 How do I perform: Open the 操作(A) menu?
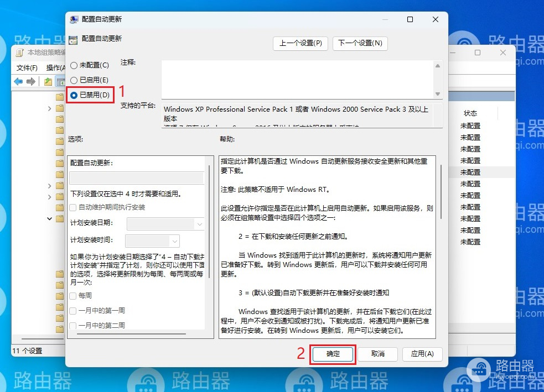coord(55,67)
